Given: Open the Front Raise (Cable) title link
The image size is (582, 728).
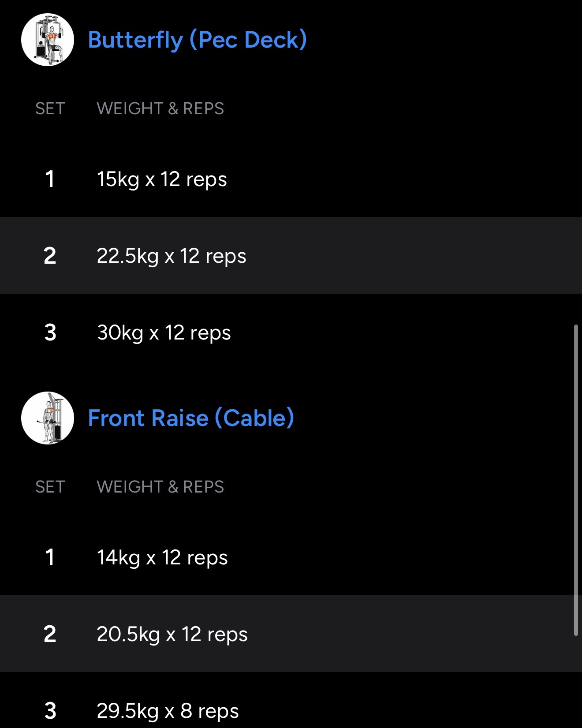Looking at the screenshot, I should coord(191,418).
